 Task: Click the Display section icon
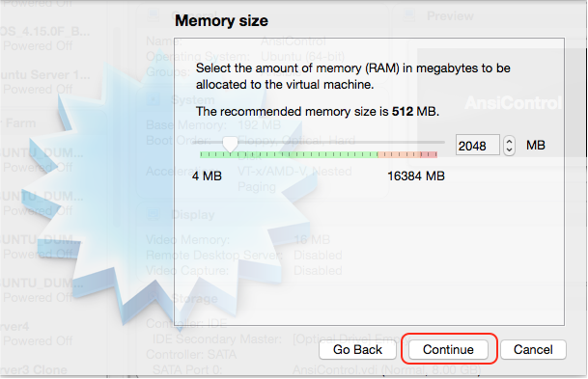[x=153, y=215]
